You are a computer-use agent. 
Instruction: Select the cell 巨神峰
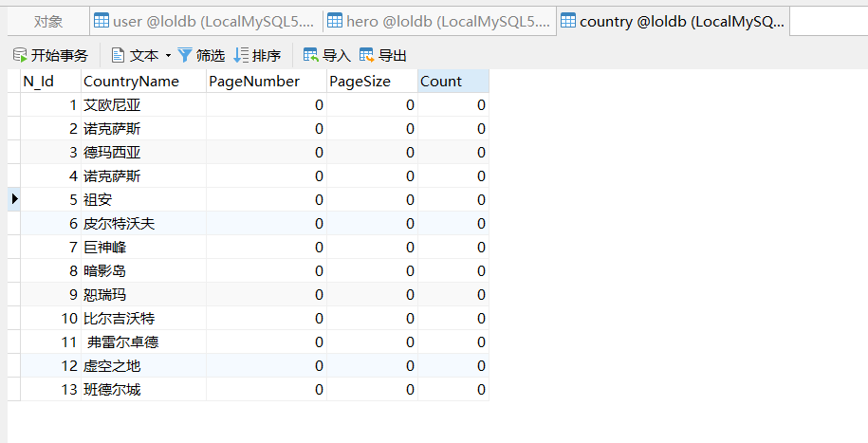[144, 247]
